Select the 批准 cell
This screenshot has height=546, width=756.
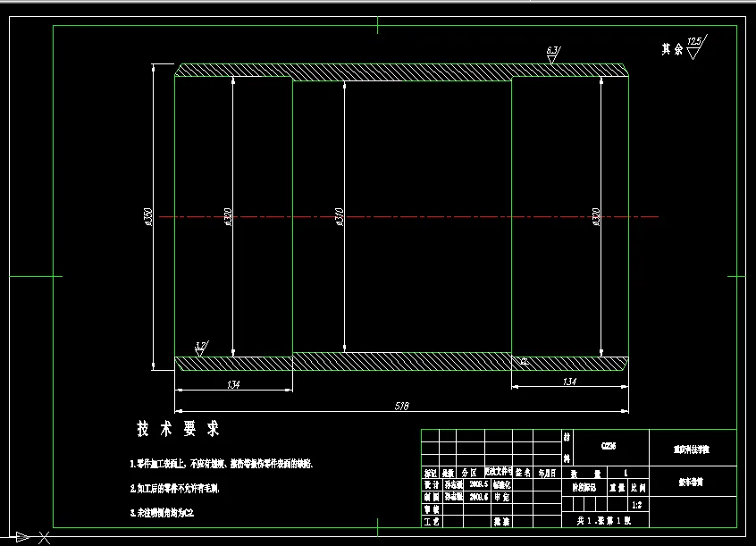tap(501, 521)
